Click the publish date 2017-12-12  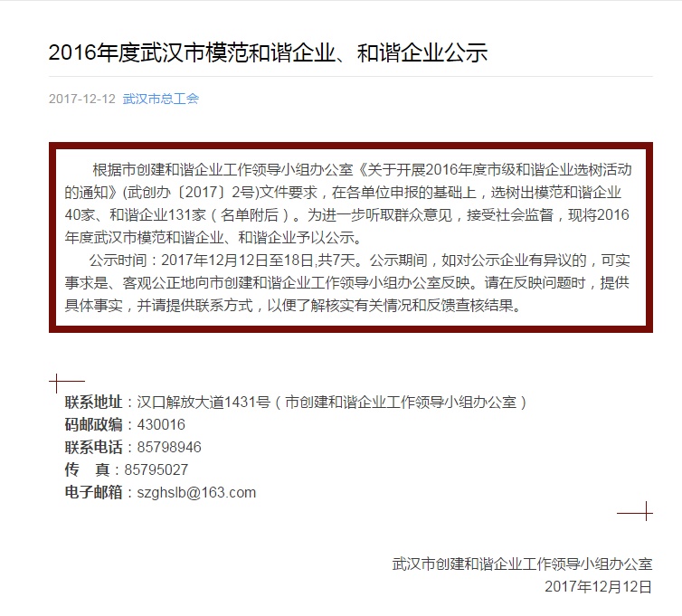tap(81, 99)
